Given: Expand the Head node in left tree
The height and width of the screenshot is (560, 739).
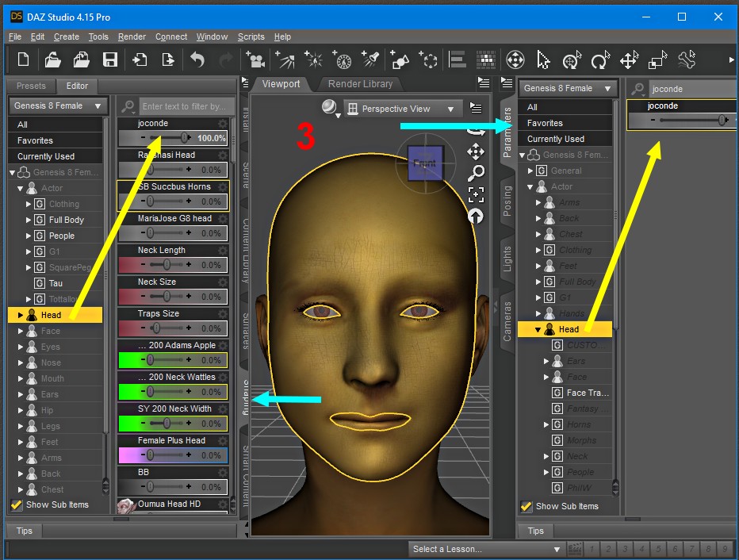Looking at the screenshot, I should pos(21,315).
